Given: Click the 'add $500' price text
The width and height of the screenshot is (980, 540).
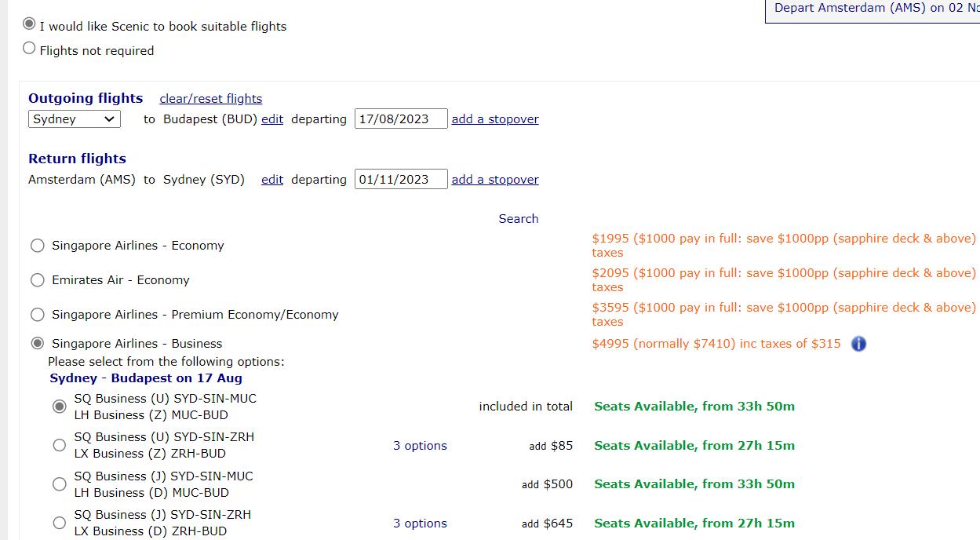Looking at the screenshot, I should click(547, 484).
